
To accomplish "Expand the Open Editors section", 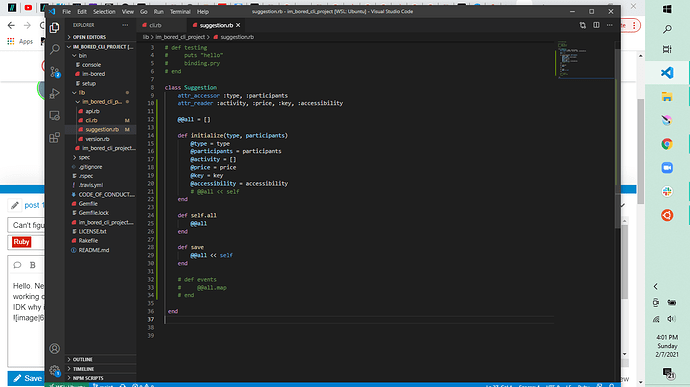I will click(x=100, y=37).
